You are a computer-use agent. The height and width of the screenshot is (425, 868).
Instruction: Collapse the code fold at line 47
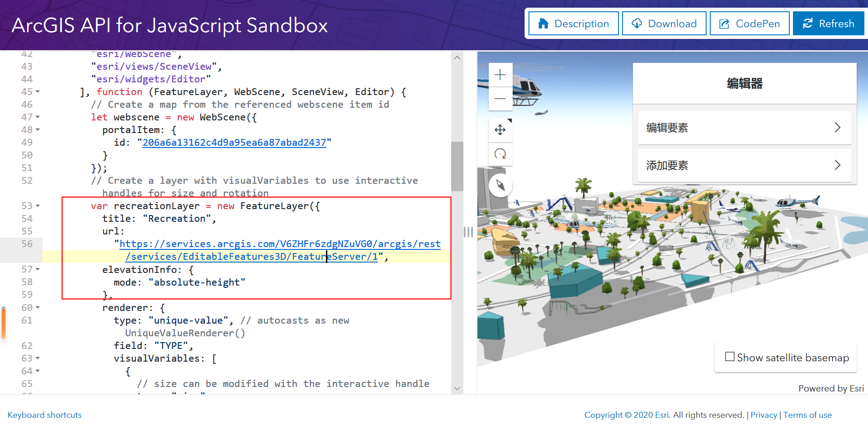[x=37, y=117]
